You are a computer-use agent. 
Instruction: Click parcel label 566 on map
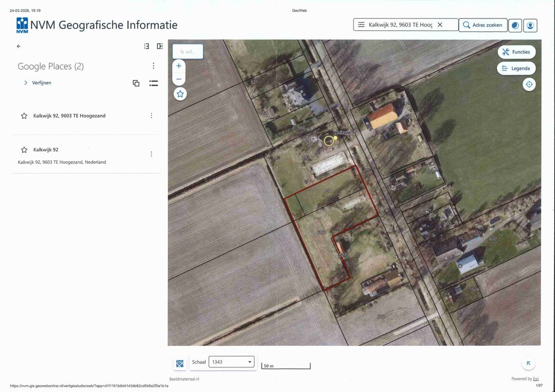301,128
